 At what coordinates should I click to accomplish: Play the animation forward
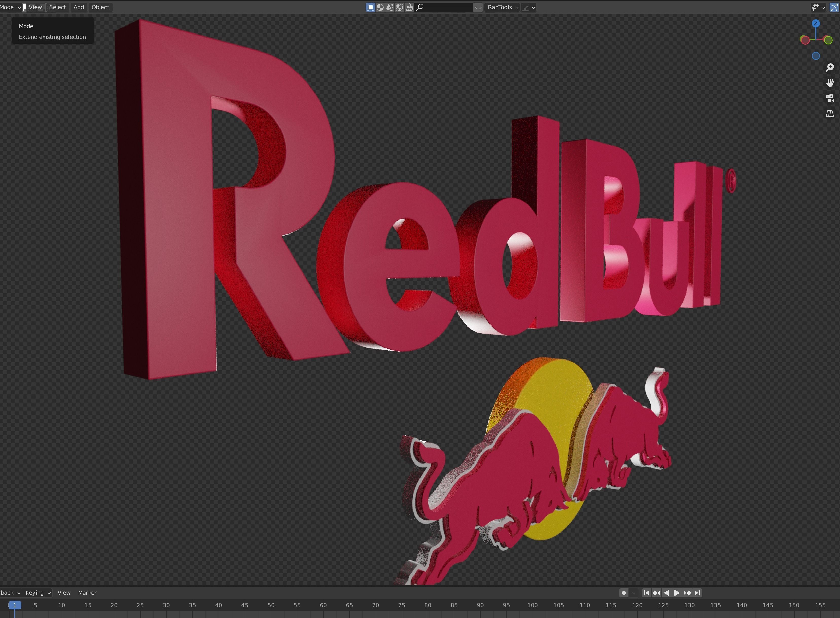click(x=677, y=593)
